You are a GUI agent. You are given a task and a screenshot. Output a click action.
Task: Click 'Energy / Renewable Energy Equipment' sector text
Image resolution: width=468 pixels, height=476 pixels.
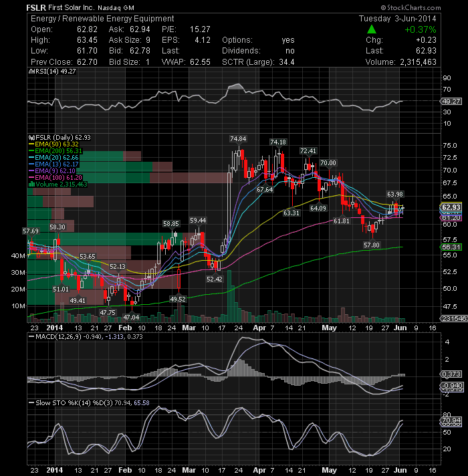102,19
